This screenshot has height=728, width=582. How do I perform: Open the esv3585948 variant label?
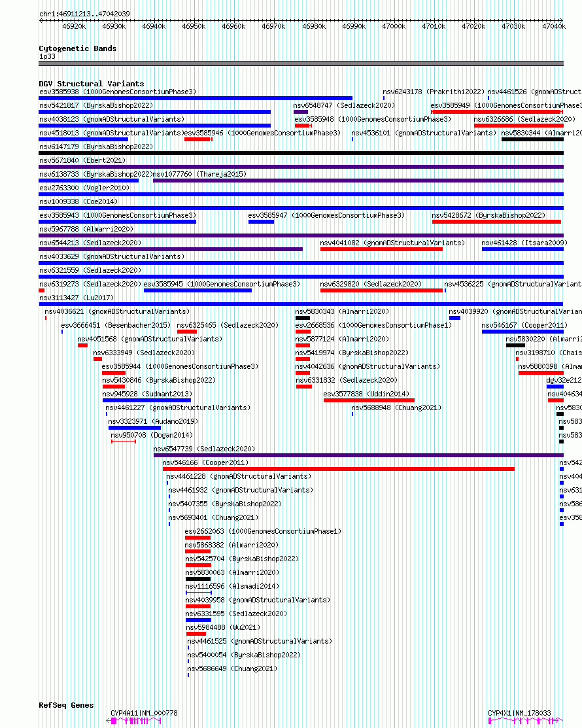click(373, 119)
